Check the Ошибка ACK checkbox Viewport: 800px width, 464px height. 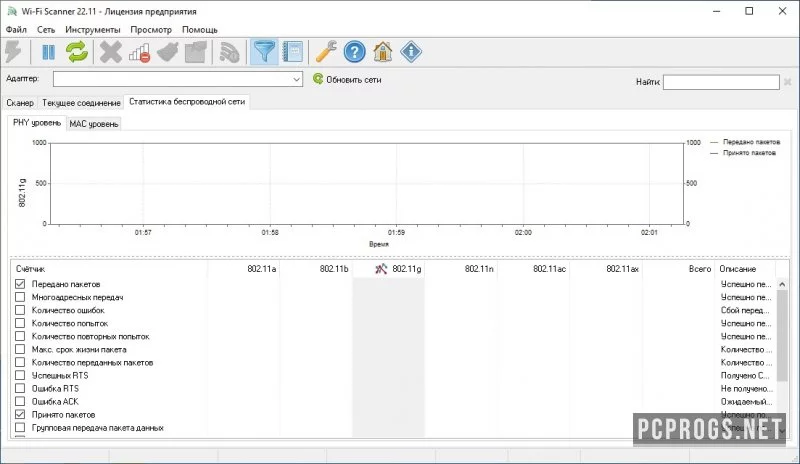[x=20, y=401]
